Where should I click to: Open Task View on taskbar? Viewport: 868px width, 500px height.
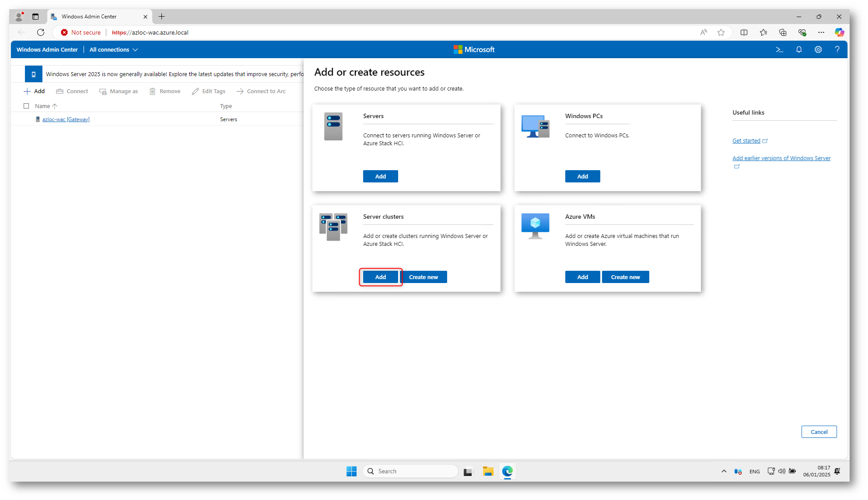469,471
